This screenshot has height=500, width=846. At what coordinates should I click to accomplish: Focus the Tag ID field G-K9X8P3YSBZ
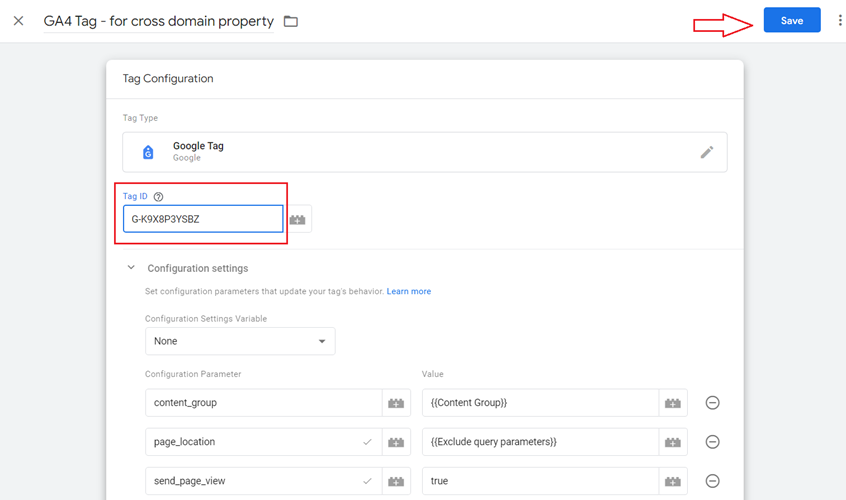(x=203, y=219)
